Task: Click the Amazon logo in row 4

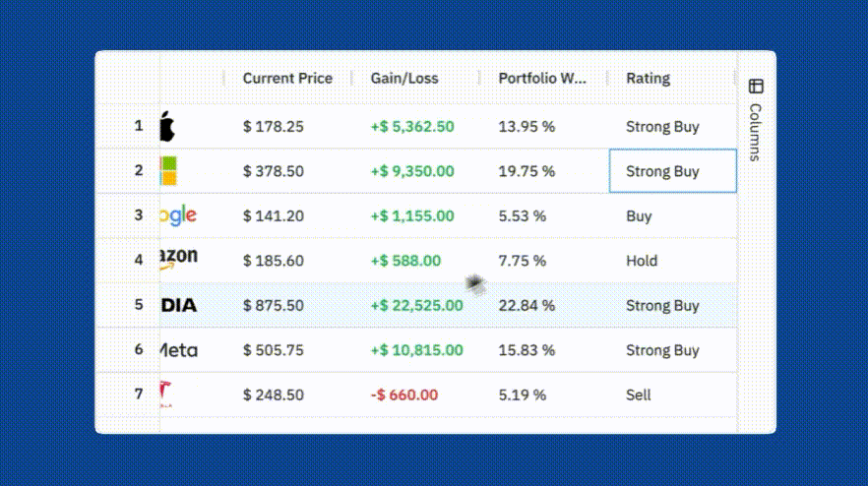Action: [x=179, y=258]
